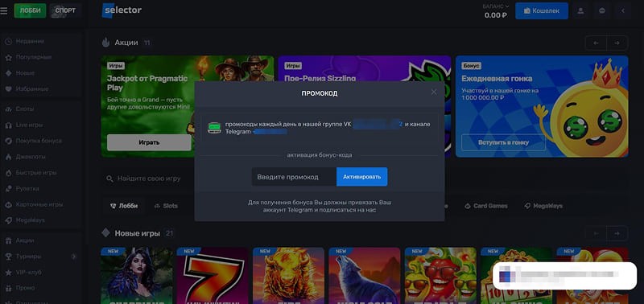Screen dimensions: 644x304
Task: Open the howling wolf game thumbnail
Action: (365, 275)
